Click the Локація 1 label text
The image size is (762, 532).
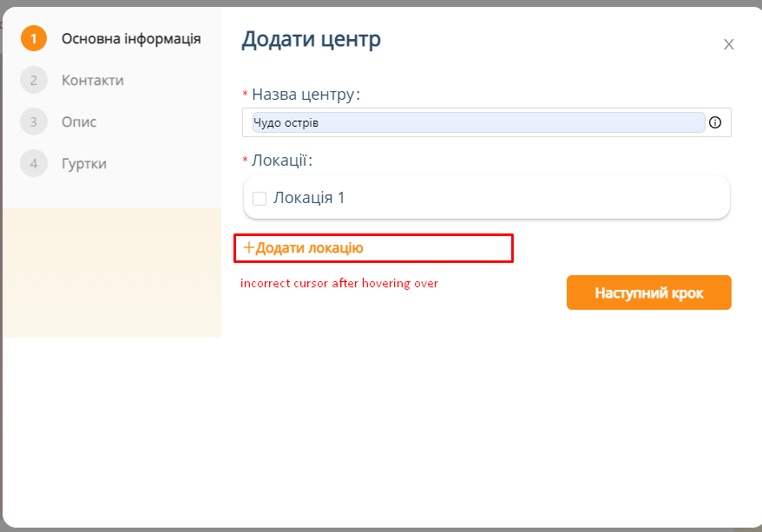[x=309, y=198]
